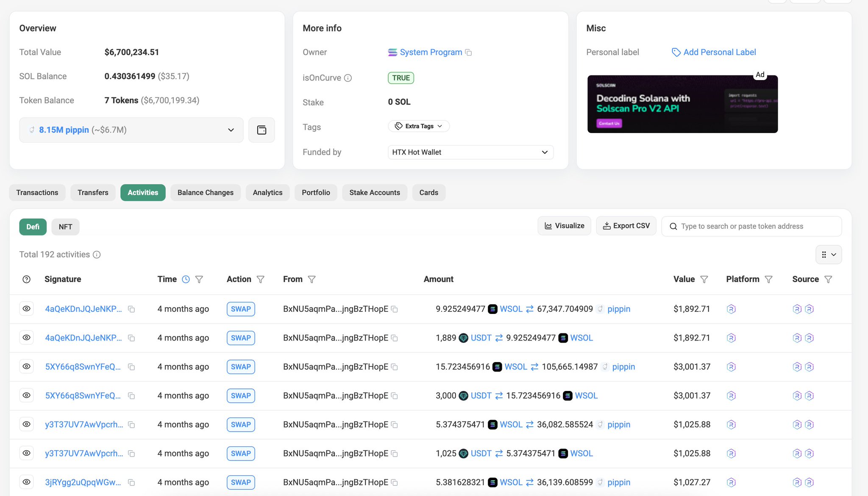Toggle eye icon on first transaction row
868x496 pixels.
(27, 309)
